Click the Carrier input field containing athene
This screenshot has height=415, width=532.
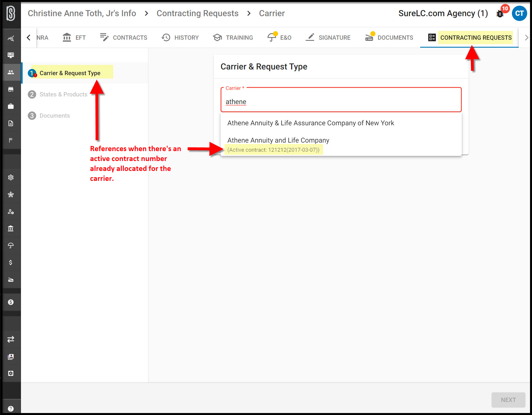point(341,100)
